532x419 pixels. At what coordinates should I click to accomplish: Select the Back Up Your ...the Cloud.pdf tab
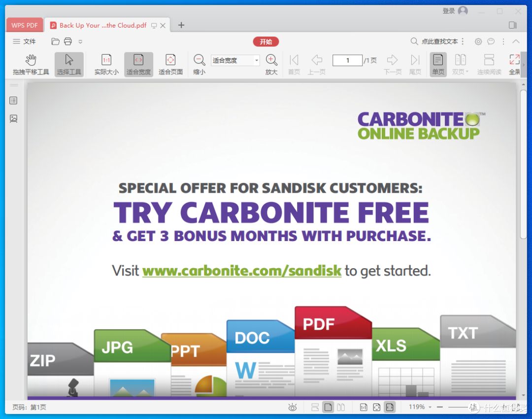103,25
